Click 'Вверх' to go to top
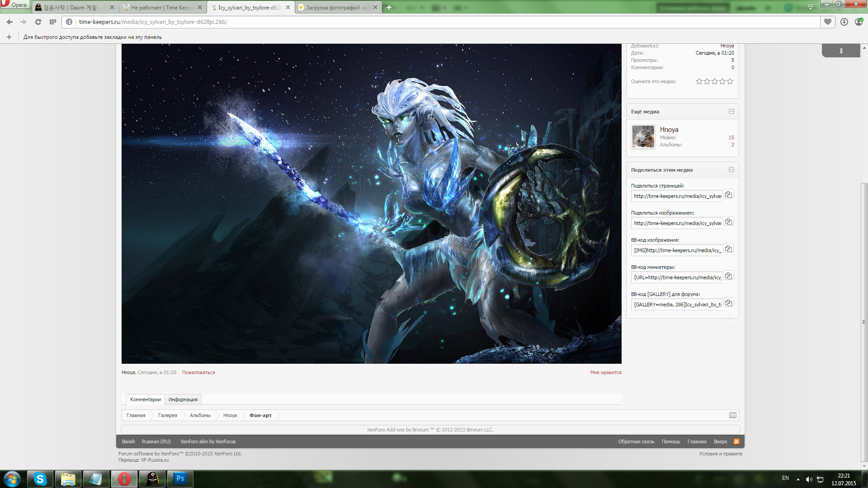 (720, 441)
